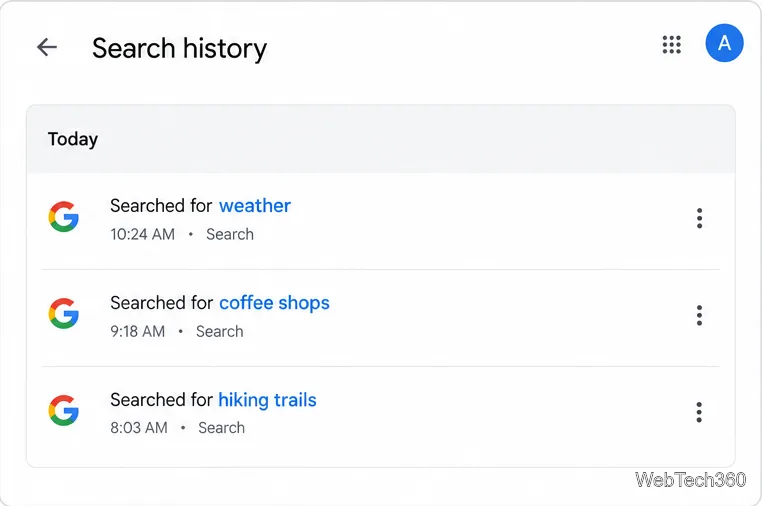This screenshot has height=506, width=762.
Task: Click Search label under coffee shops entry
Action: click(220, 332)
